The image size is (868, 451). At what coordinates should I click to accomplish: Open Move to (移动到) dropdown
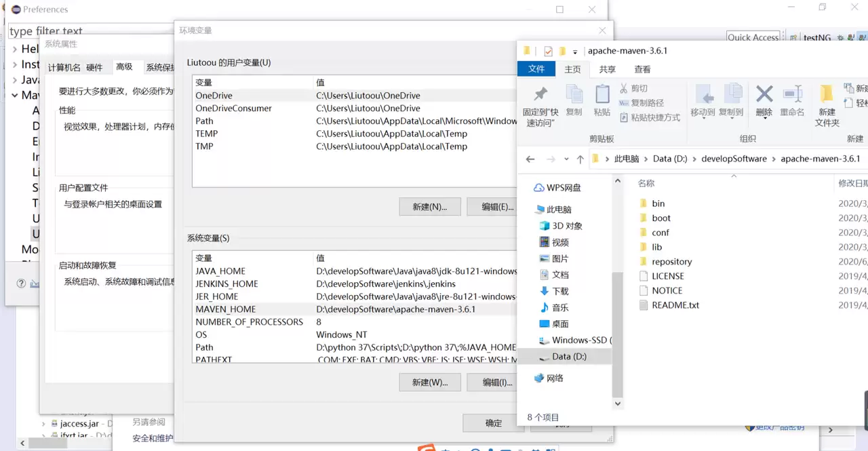pos(703,117)
